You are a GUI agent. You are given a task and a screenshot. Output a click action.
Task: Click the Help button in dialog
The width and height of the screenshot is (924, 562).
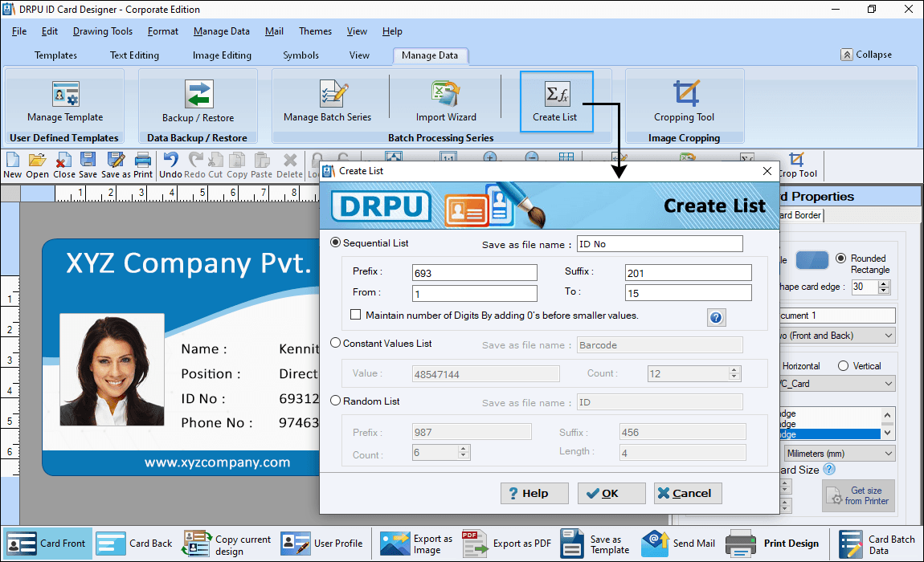click(x=534, y=493)
